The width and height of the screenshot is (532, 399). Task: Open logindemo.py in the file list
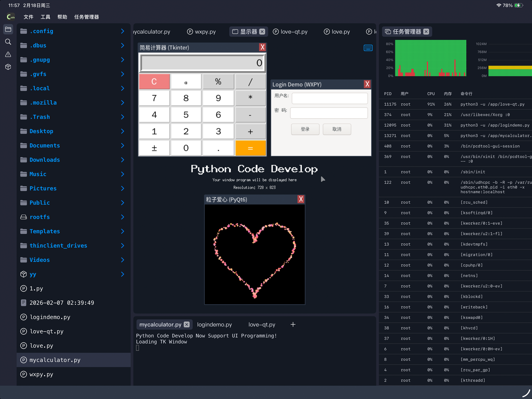tap(74, 317)
